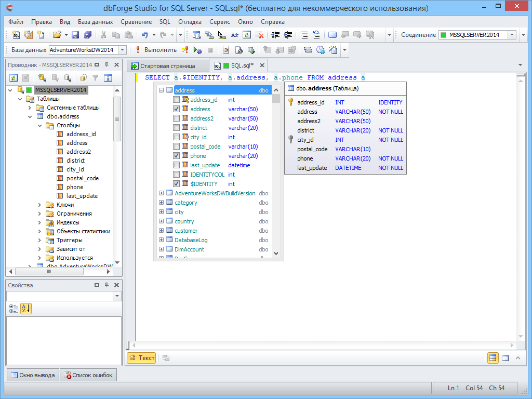Click the Save icon in the toolbar
Screen dimensions: 532x399
pos(75,35)
